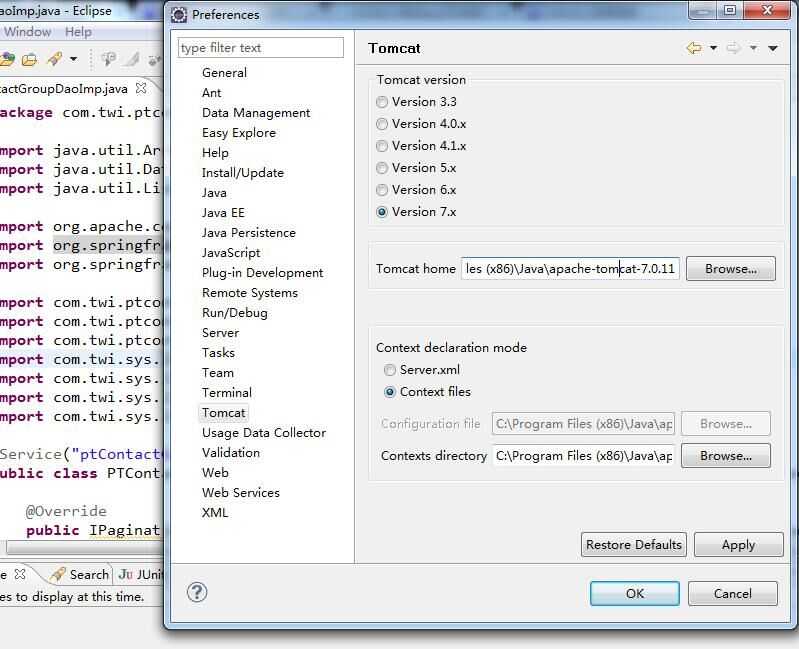
Task: Select Java preference category
Action: coord(214,193)
